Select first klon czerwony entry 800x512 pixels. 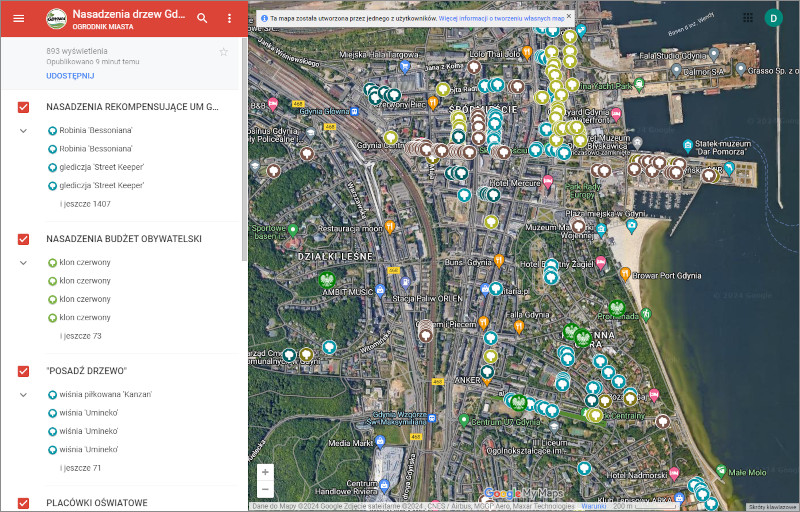pos(85,263)
